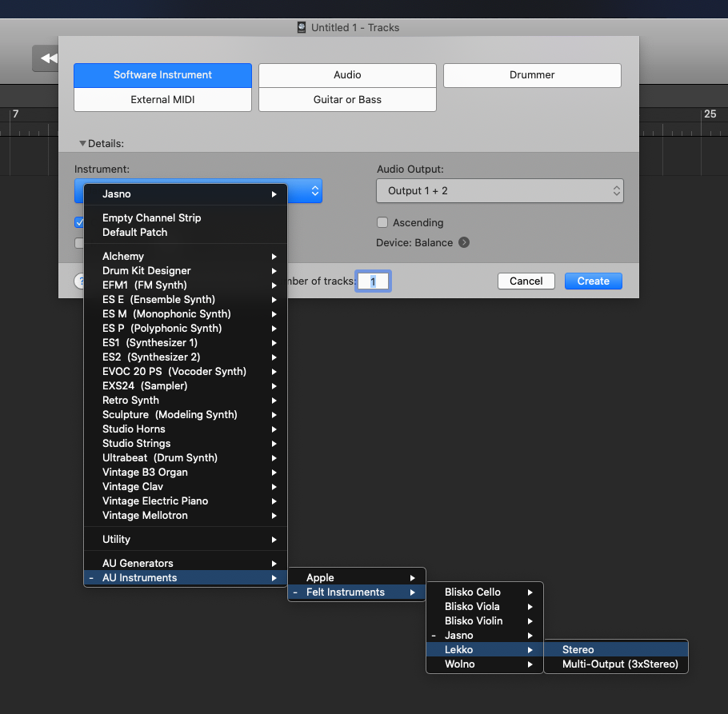728x714 pixels.
Task: Open the ES M (Monophonic Synth) submenu
Action: click(186, 313)
